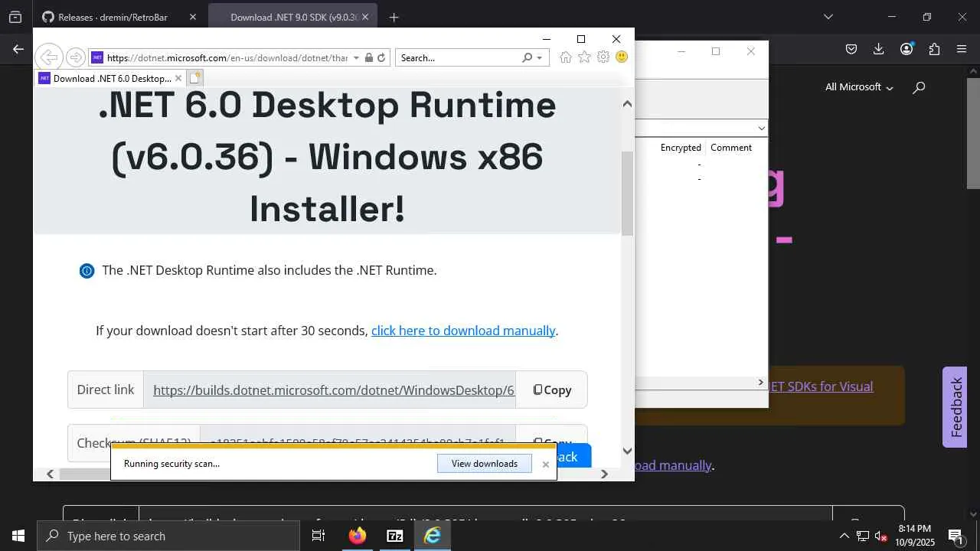980x551 pixels.
Task: Open the Feedback tab on the page edge
Action: (x=955, y=407)
